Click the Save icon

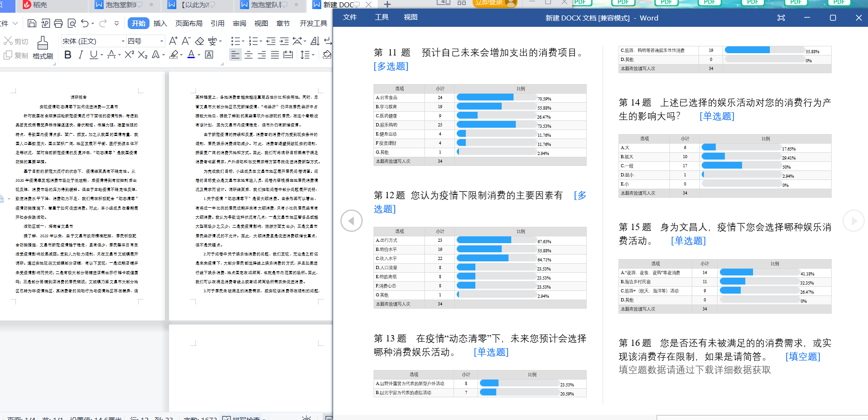(x=32, y=23)
